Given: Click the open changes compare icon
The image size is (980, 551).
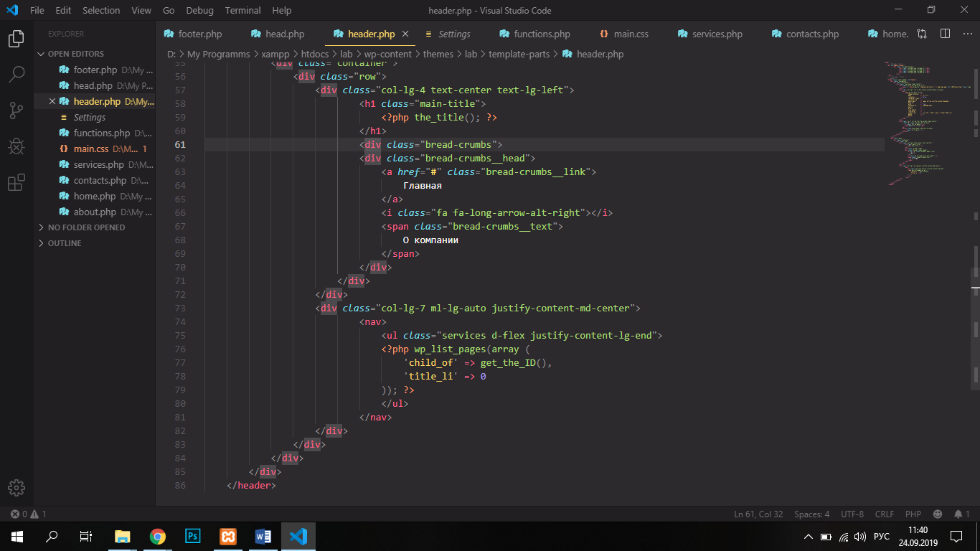Looking at the screenshot, I should pyautogui.click(x=922, y=34).
